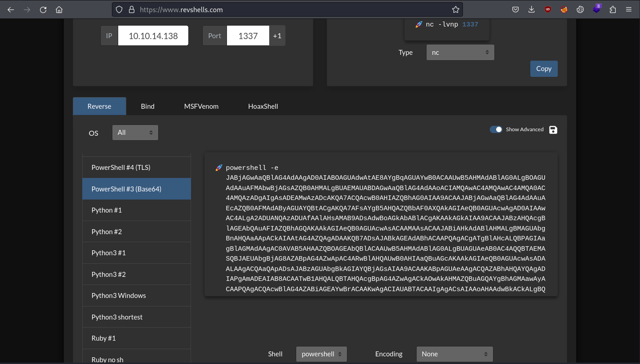640x364 pixels.
Task: Open the shield tracking protection icon
Action: click(x=119, y=9)
